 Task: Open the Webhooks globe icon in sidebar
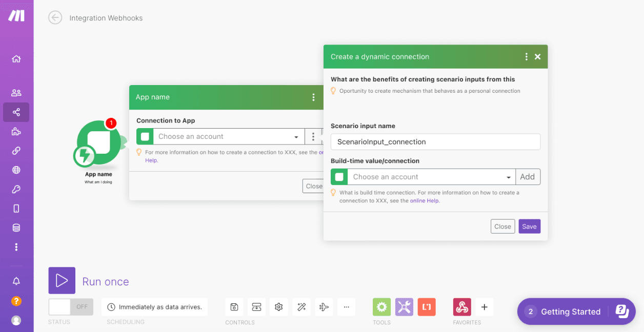16,170
